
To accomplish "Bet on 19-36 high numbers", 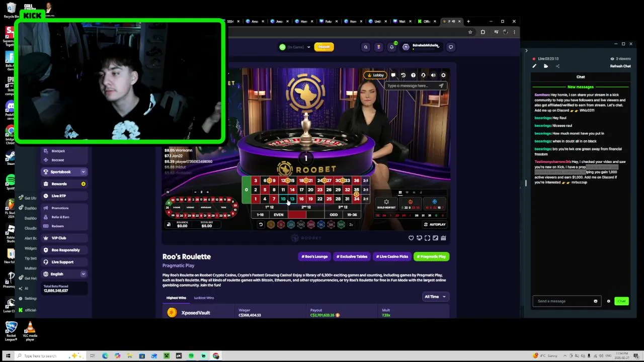I will [x=352, y=215].
